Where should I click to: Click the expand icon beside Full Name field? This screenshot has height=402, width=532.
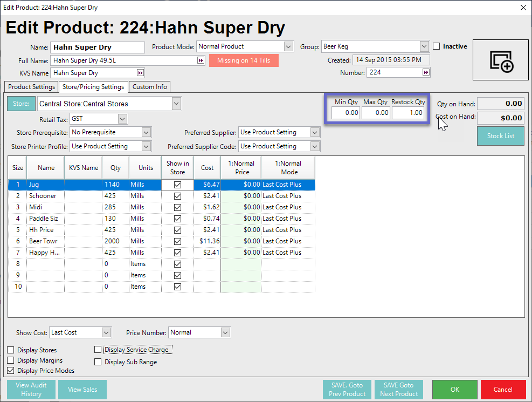[201, 60]
